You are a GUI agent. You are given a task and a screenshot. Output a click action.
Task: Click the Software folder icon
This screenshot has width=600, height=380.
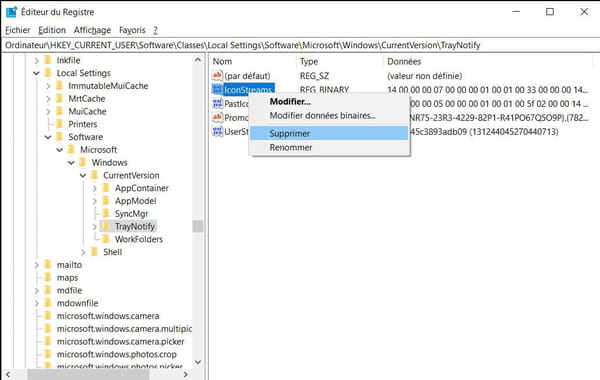click(59, 137)
